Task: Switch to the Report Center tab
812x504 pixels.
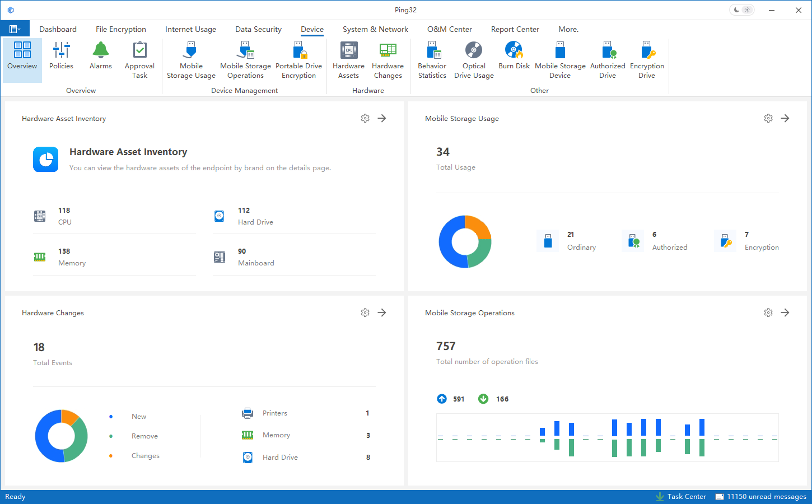Action: [x=515, y=29]
